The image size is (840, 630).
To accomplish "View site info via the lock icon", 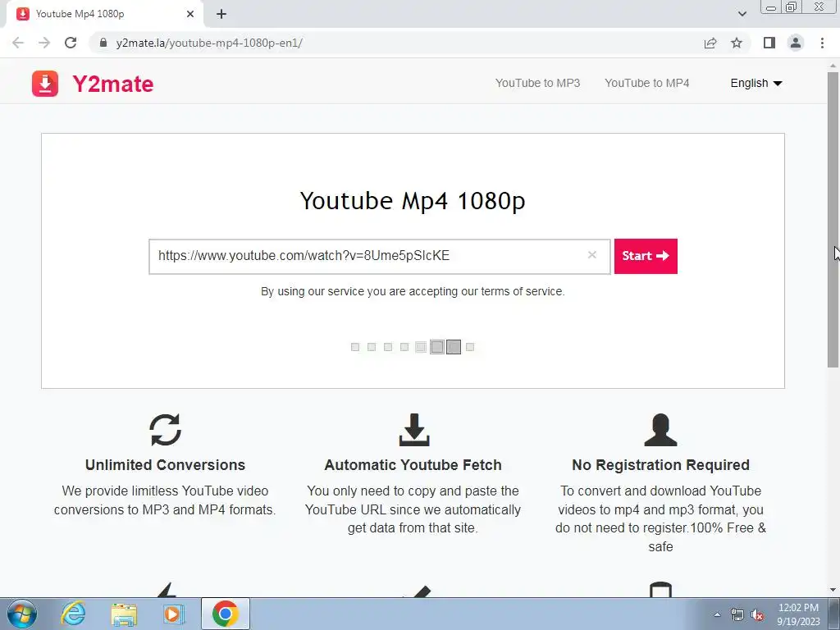I will coord(103,43).
